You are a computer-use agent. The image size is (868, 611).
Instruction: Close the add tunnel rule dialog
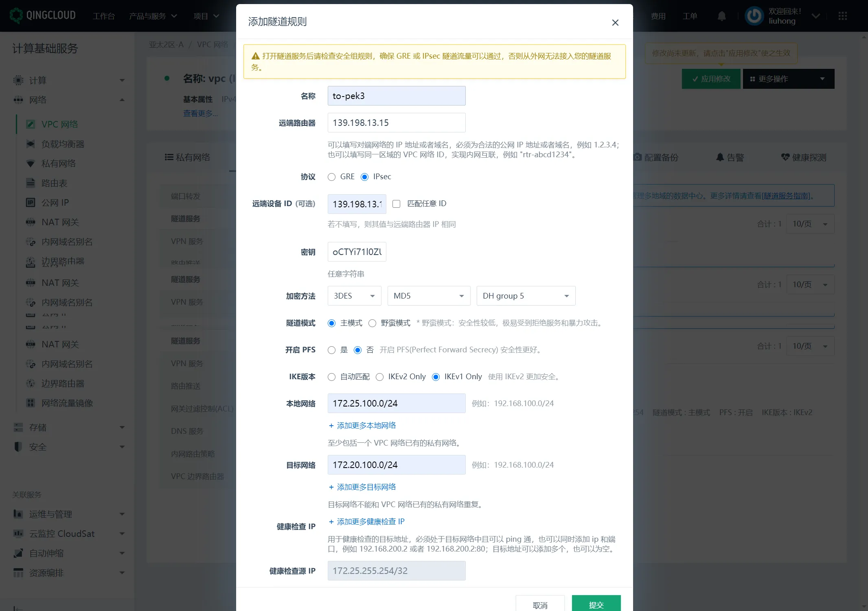click(615, 22)
